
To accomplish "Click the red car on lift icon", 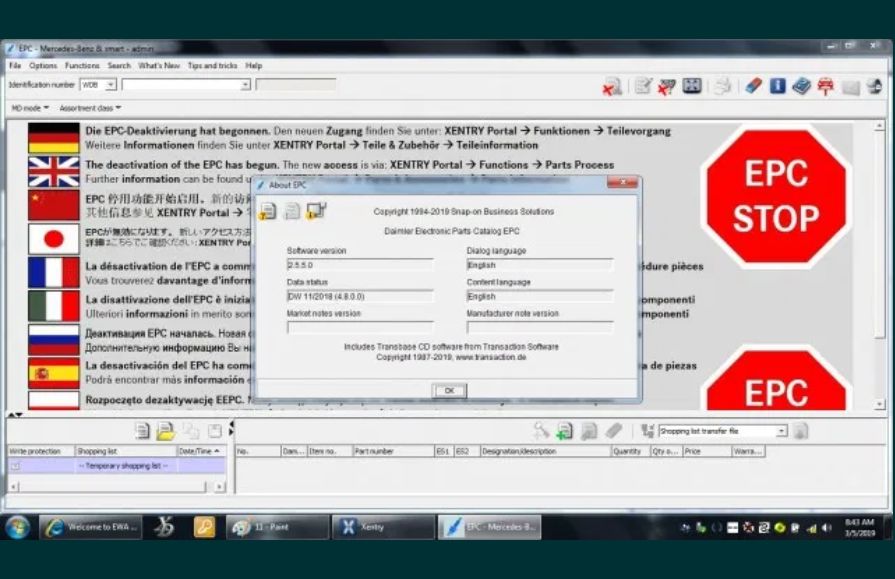I will [825, 87].
